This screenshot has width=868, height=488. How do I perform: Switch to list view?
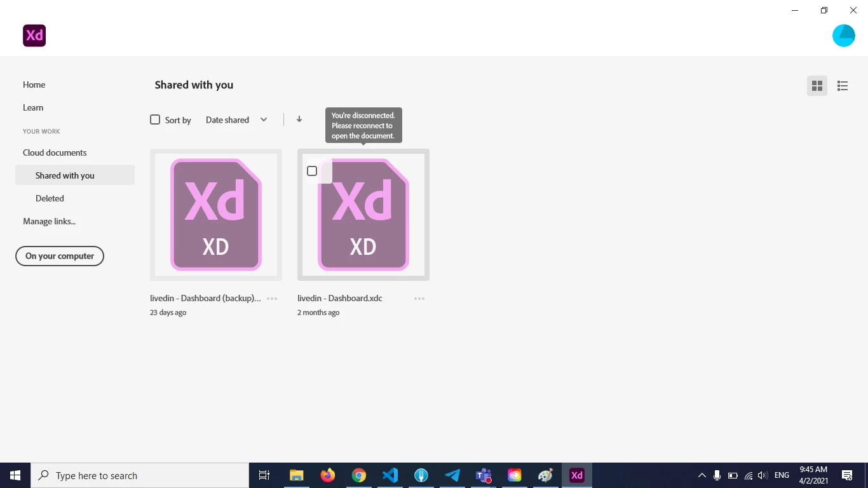[843, 86]
